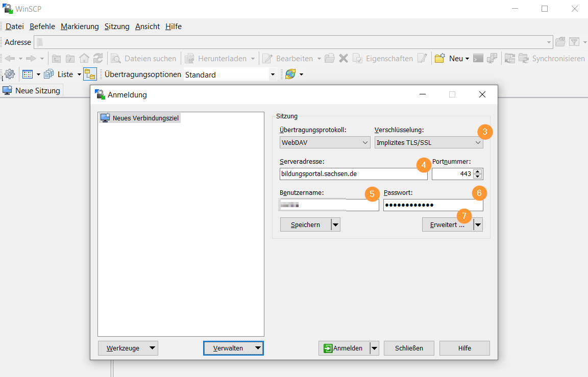Click the Dateien suchen magnifier icon
The image size is (588, 377).
point(116,59)
